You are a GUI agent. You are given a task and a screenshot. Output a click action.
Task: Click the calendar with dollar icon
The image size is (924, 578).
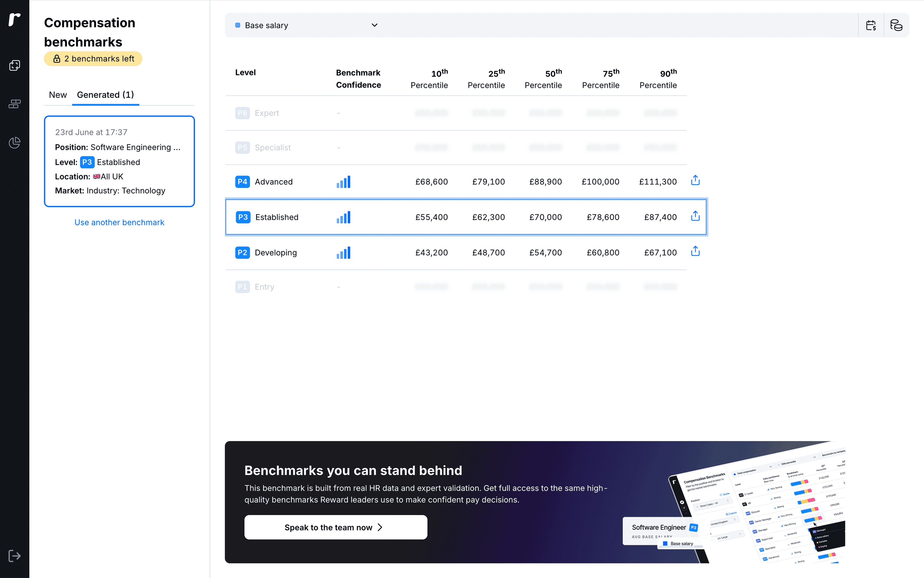pyautogui.click(x=871, y=25)
